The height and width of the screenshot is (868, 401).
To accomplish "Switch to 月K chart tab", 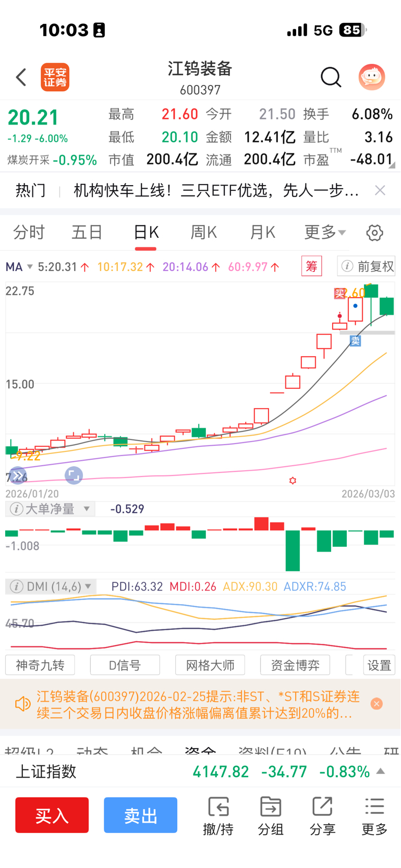I will point(262,232).
